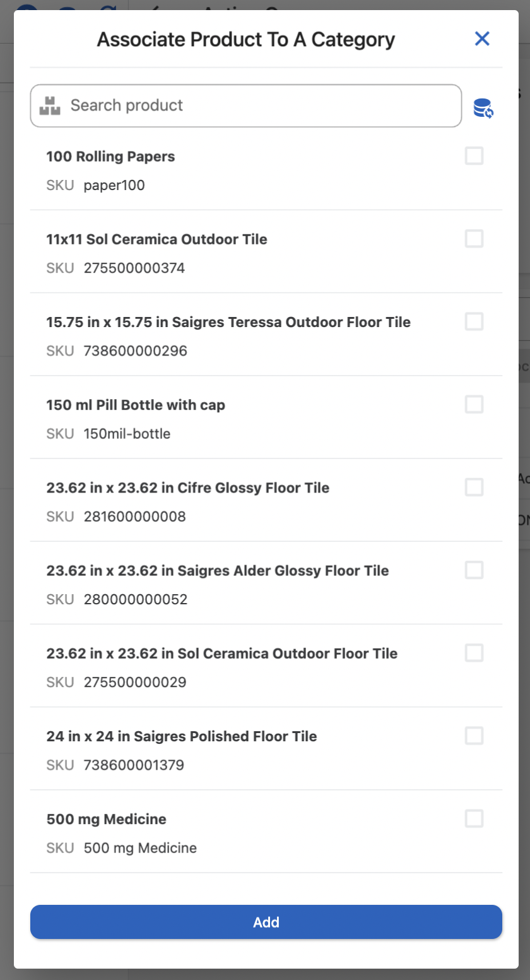Select the Saigres Alder Glossy Floor Tile checkbox

[x=474, y=570]
